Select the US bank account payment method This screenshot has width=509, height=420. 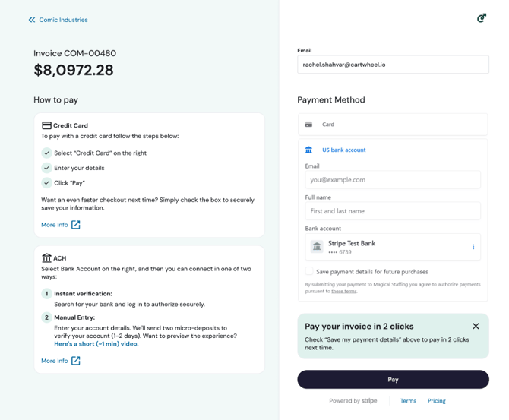343,150
